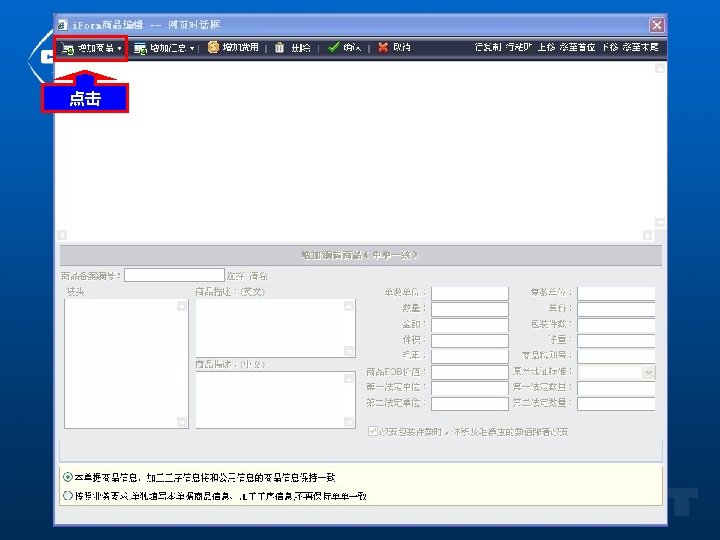Focus the 净重 input field
The image size is (720, 540).
pyautogui.click(x=616, y=340)
